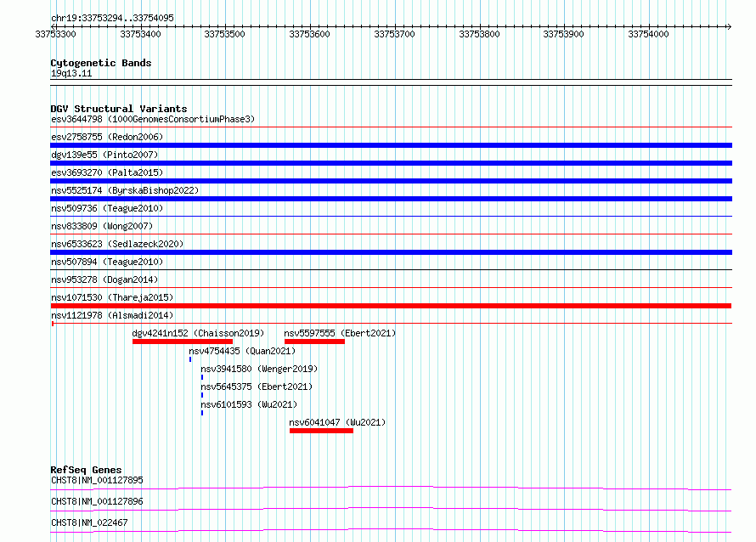Click the DGV Structural Variants track title
The image size is (756, 542).
coord(119,109)
